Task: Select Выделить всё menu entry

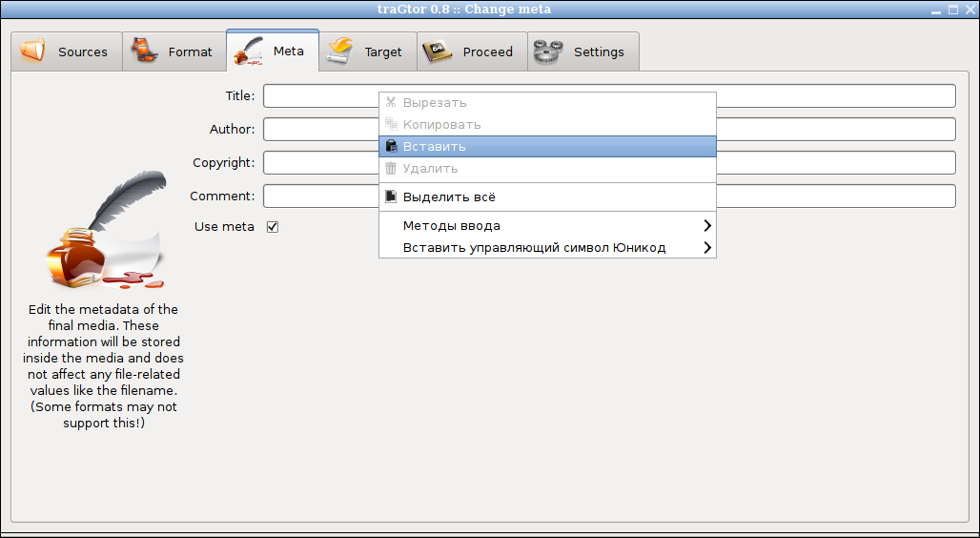Action: (x=547, y=197)
